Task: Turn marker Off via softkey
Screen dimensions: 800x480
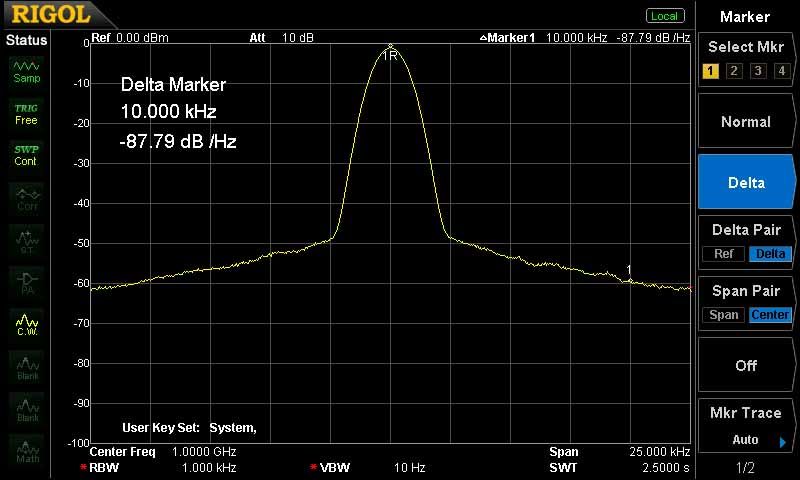Action: click(x=746, y=366)
